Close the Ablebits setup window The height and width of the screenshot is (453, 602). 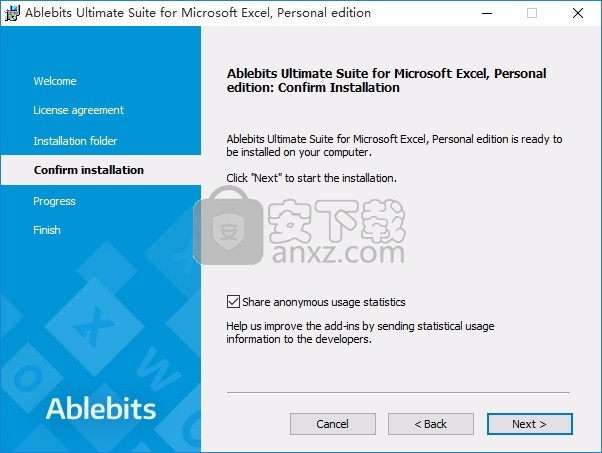578,13
